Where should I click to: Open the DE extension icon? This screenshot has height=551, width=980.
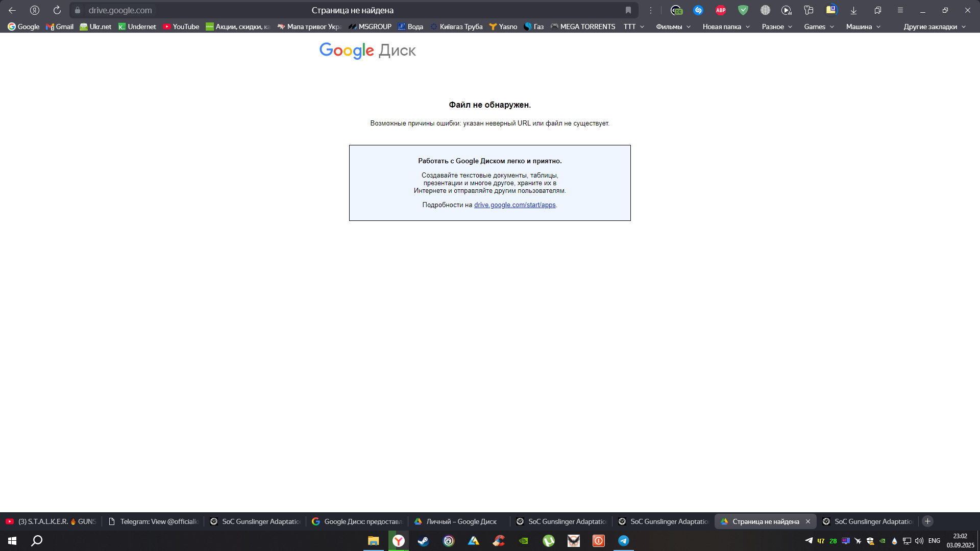pyautogui.click(x=676, y=10)
